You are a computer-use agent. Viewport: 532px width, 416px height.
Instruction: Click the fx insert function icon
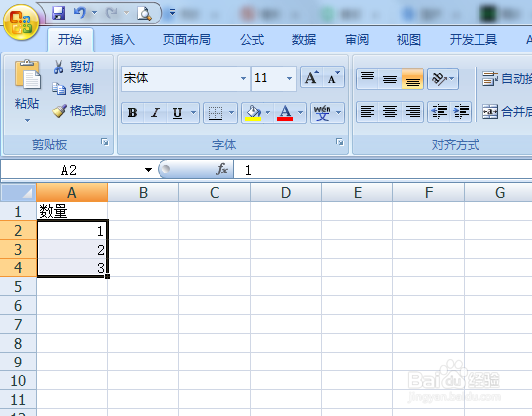(x=222, y=169)
